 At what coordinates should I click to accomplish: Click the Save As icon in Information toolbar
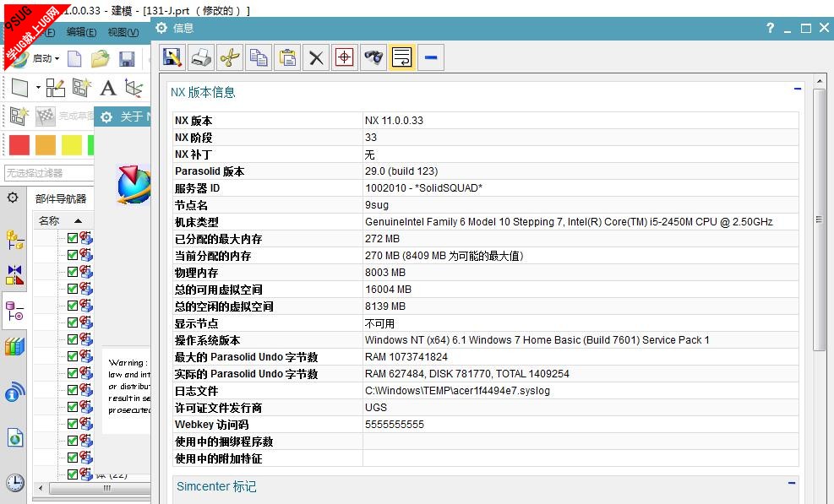(x=172, y=57)
